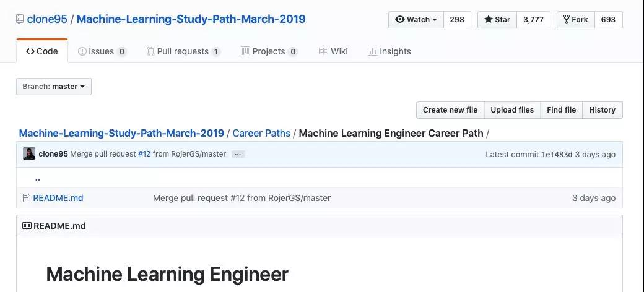This screenshot has width=644, height=292.
Task: Open the Career Paths breadcrumb link
Action: click(261, 133)
